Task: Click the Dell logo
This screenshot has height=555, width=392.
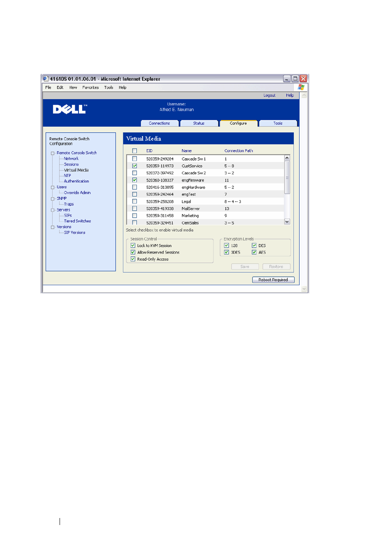Action: 69,109
